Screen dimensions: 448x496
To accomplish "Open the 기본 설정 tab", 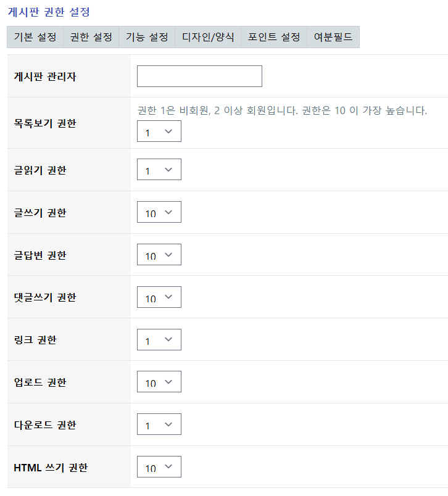I will coord(35,37).
